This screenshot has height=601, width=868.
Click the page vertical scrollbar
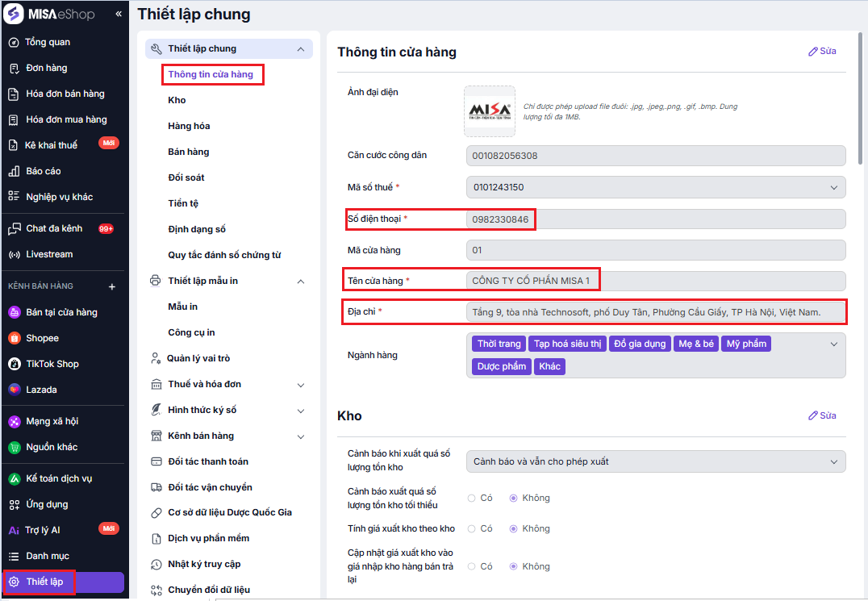[860, 98]
